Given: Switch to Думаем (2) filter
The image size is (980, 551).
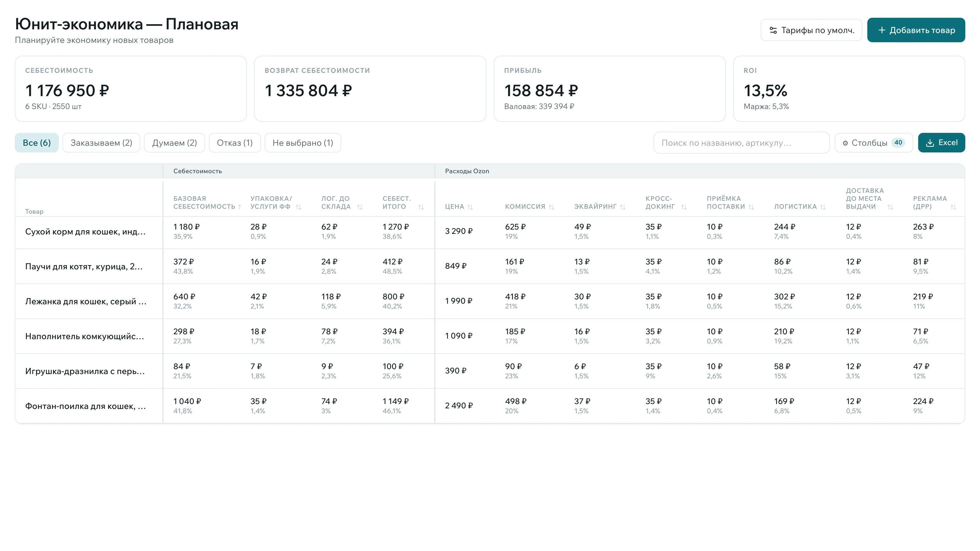Looking at the screenshot, I should 175,143.
